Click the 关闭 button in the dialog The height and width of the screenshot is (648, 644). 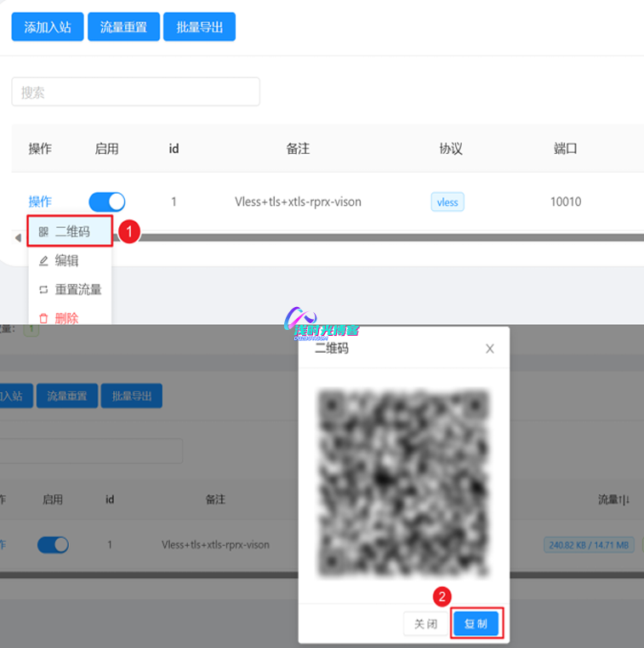coord(425,624)
